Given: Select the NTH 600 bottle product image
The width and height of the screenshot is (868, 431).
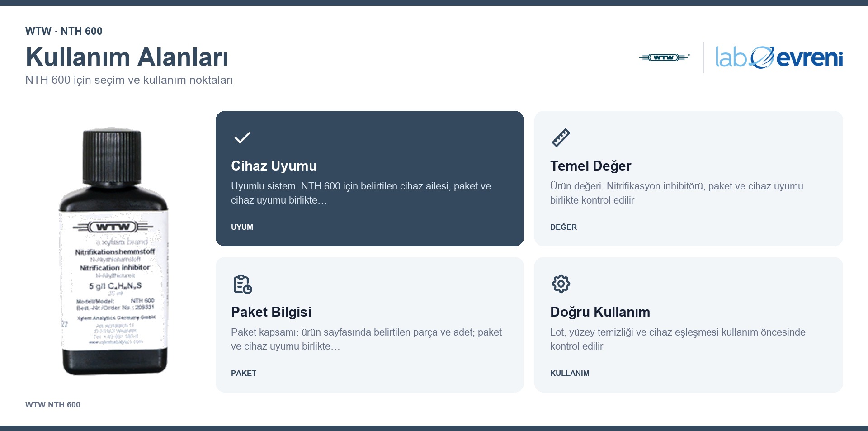Looking at the screenshot, I should click(x=114, y=251).
